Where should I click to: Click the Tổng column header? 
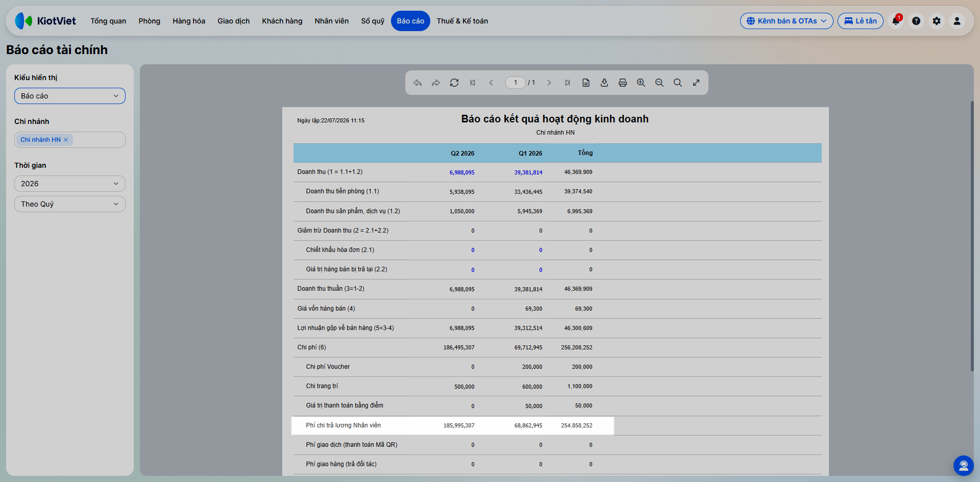(585, 153)
